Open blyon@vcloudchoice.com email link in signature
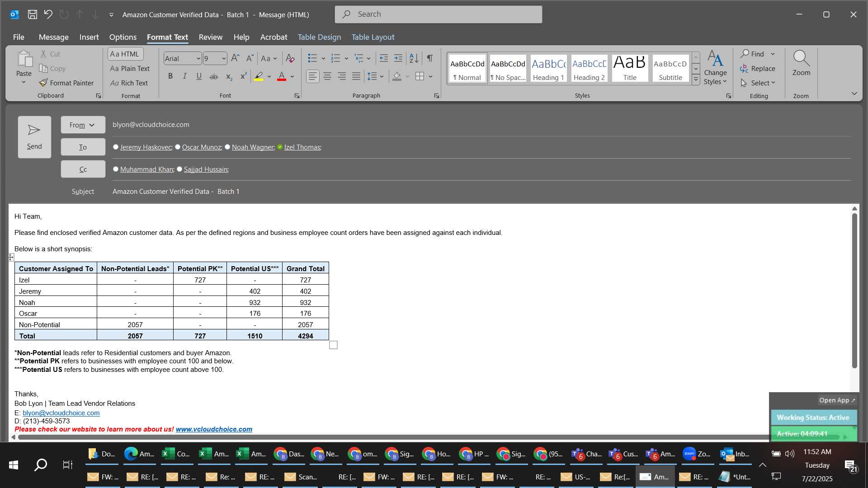The image size is (868, 488). [61, 413]
